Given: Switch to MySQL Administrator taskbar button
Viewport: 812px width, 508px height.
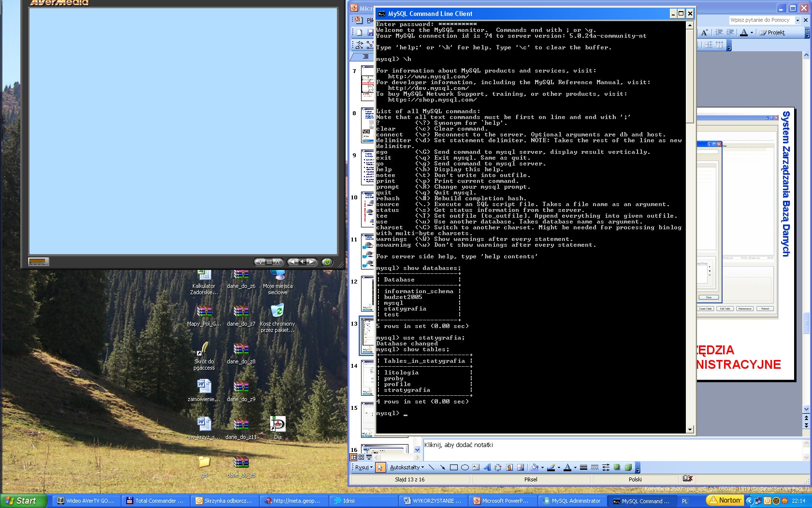Looking at the screenshot, I should pyautogui.click(x=572, y=501).
